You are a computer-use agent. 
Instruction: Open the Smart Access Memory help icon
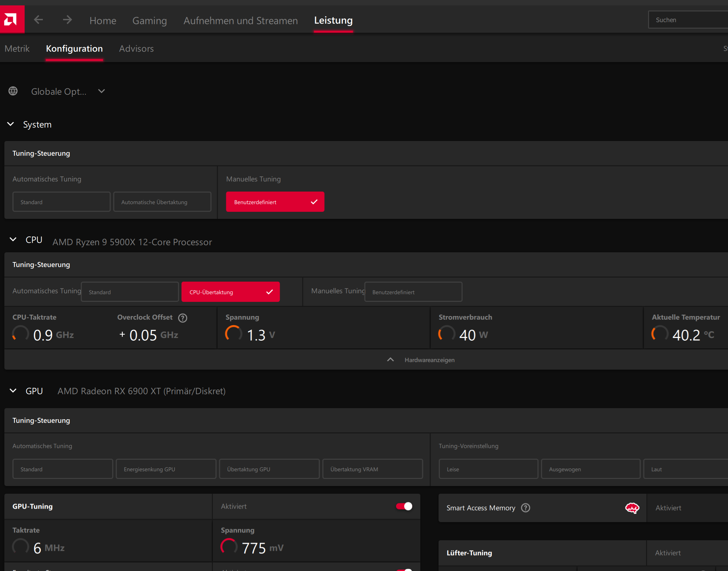[x=526, y=508]
